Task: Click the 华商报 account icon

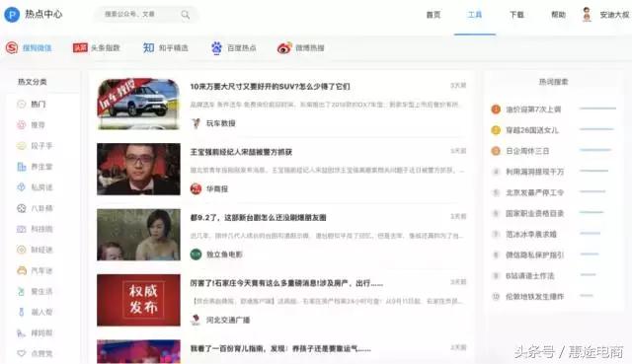Action: (x=196, y=188)
